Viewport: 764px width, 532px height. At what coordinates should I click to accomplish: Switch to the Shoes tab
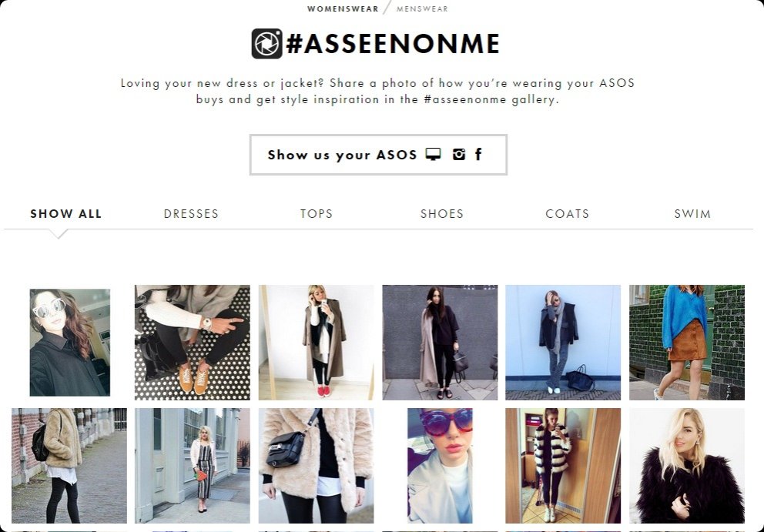tap(442, 214)
